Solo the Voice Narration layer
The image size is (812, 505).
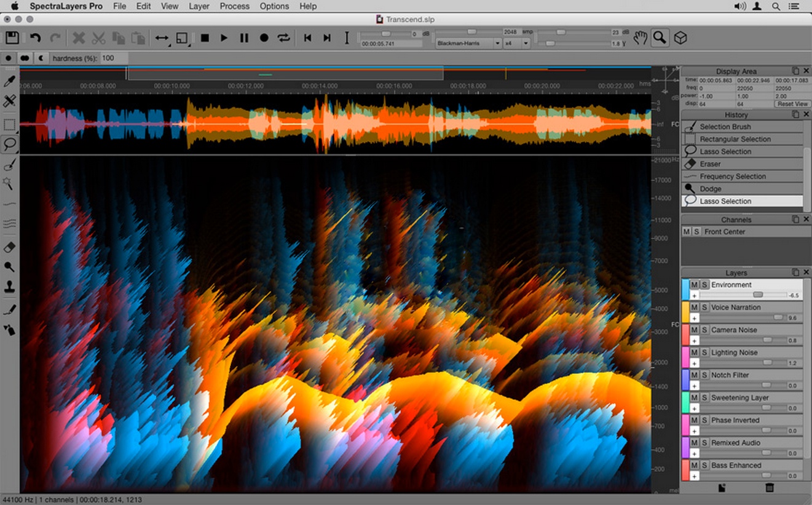(x=704, y=308)
